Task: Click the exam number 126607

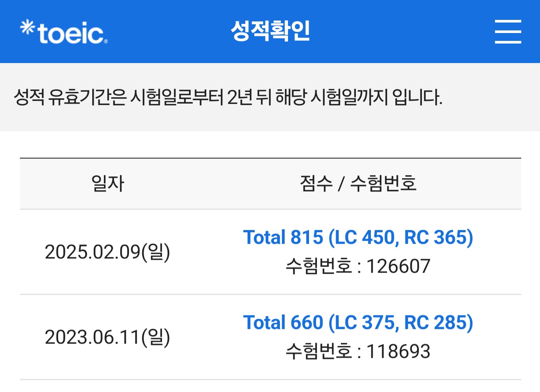Action: (x=398, y=266)
